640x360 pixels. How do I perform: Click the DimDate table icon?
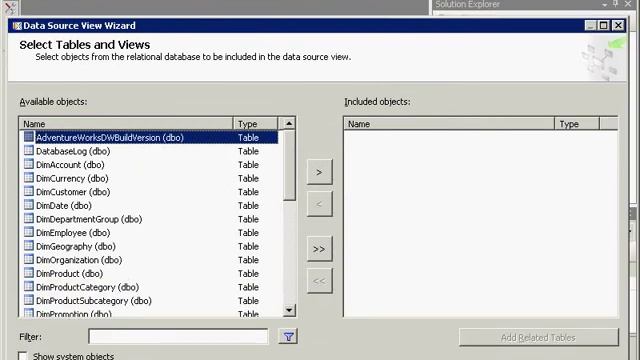pyautogui.click(x=29, y=205)
